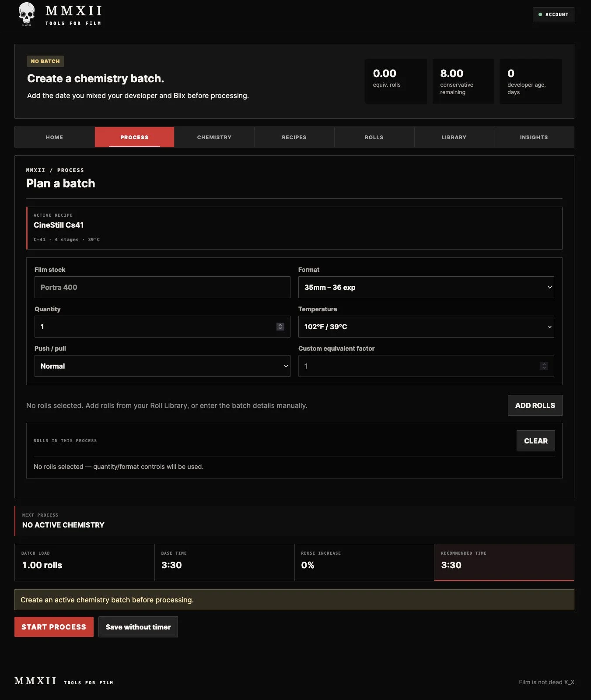
Task: View the Insights tab
Action: click(534, 137)
